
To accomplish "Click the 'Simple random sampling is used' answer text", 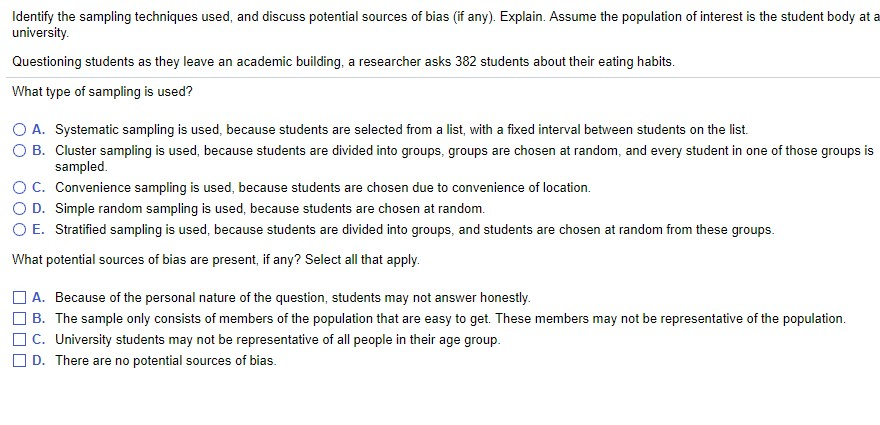I will tap(269, 209).
